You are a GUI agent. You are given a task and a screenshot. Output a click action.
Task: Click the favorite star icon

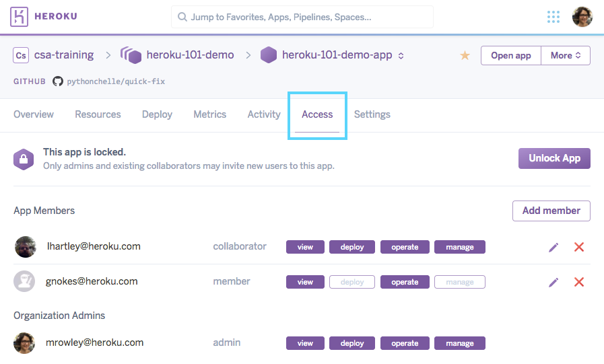[x=465, y=55]
